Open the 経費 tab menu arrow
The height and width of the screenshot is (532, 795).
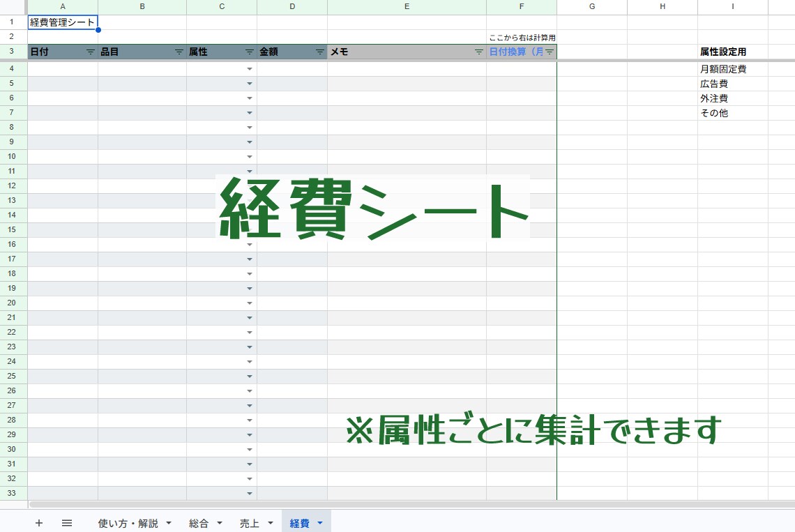[x=320, y=523]
